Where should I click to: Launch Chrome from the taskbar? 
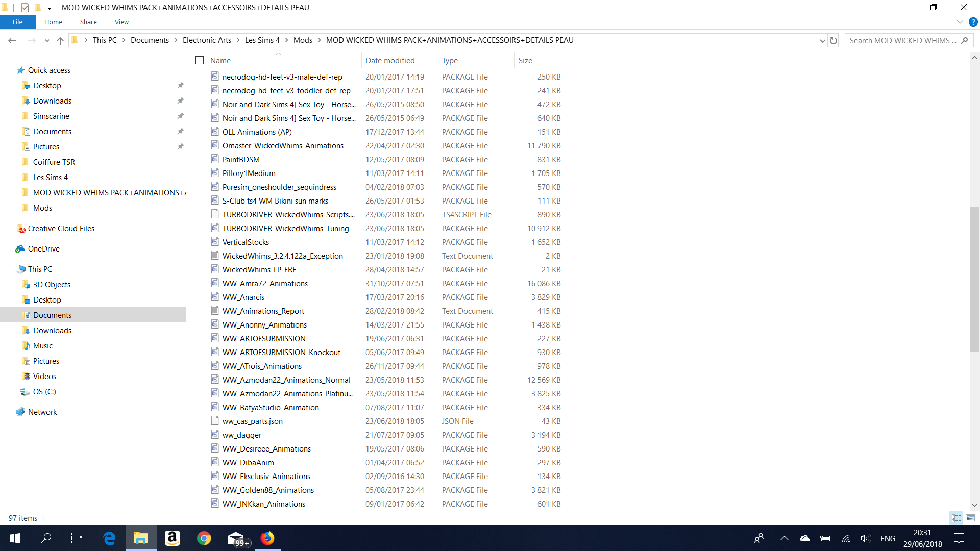tap(204, 538)
